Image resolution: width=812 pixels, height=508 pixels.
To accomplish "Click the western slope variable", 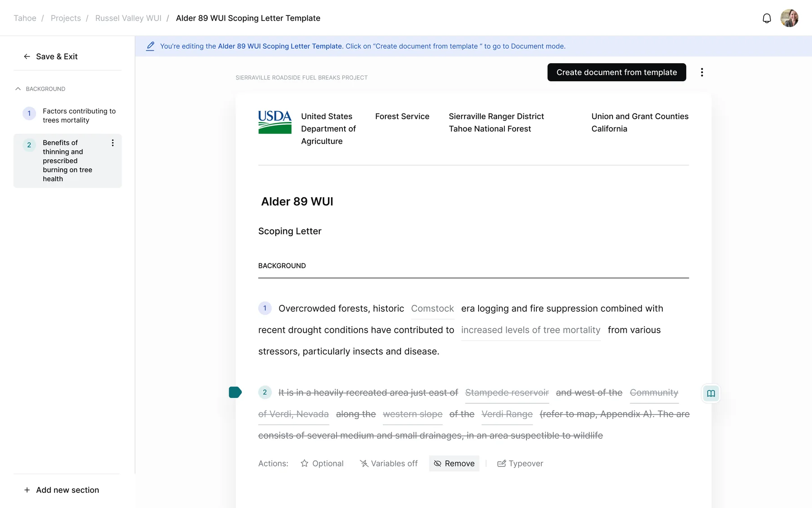I will pos(413,414).
